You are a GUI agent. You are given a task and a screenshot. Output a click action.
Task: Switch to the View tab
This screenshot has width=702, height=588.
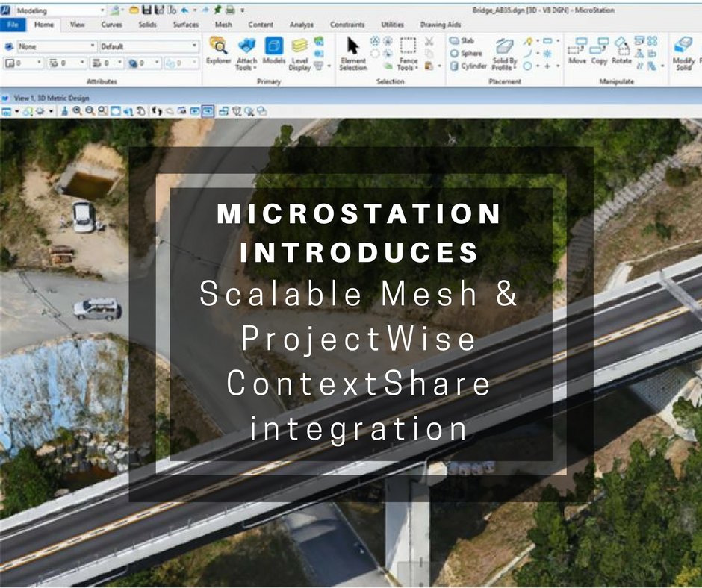[x=78, y=25]
